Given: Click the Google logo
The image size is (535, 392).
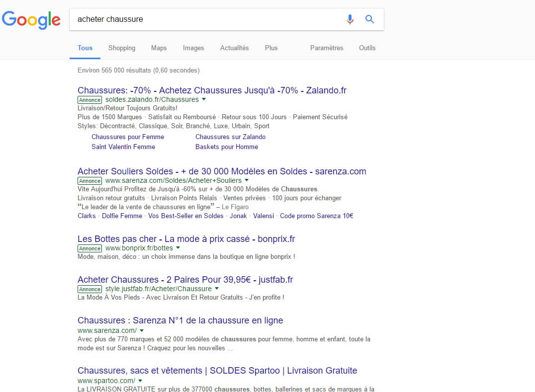Looking at the screenshot, I should tap(31, 20).
